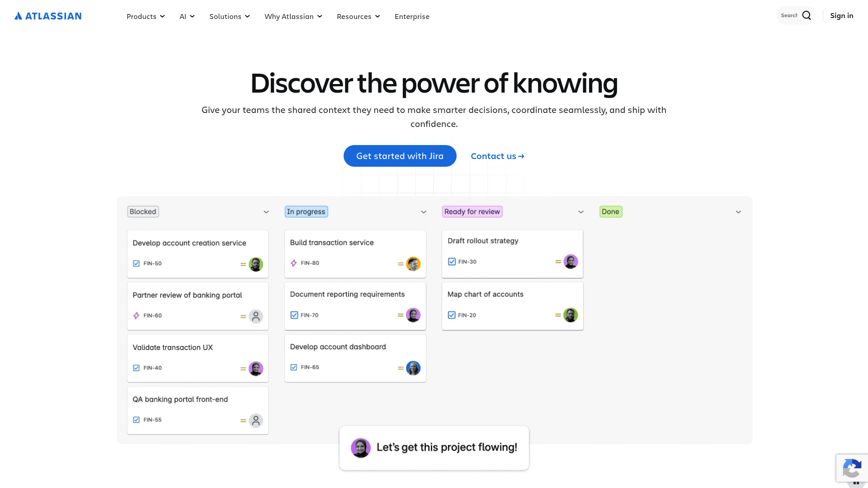Toggle the task checkbox beside FIN-40
Image resolution: width=868 pixels, height=488 pixels.
[x=136, y=368]
